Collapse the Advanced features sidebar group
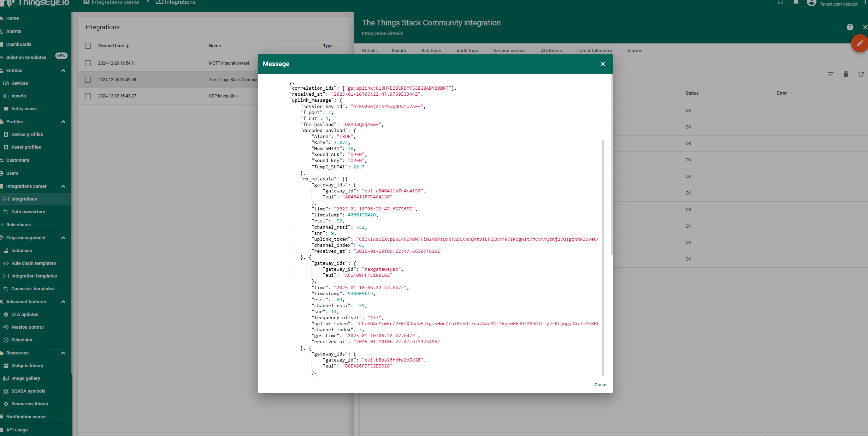 pos(63,302)
